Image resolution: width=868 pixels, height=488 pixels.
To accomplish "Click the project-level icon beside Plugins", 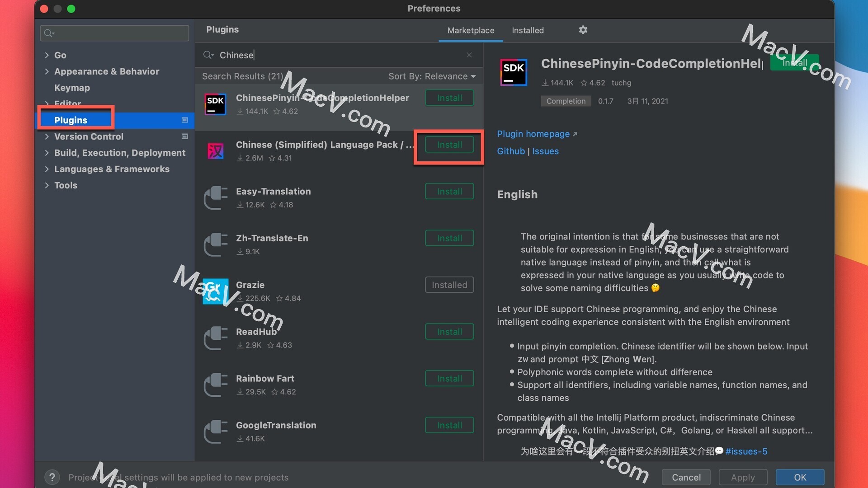I will coord(184,120).
